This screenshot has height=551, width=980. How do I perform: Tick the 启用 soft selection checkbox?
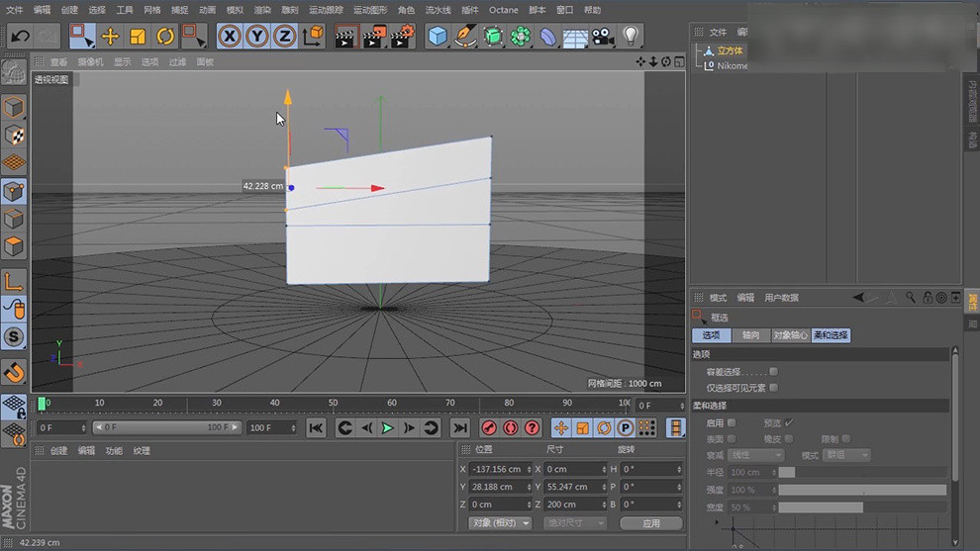click(732, 422)
